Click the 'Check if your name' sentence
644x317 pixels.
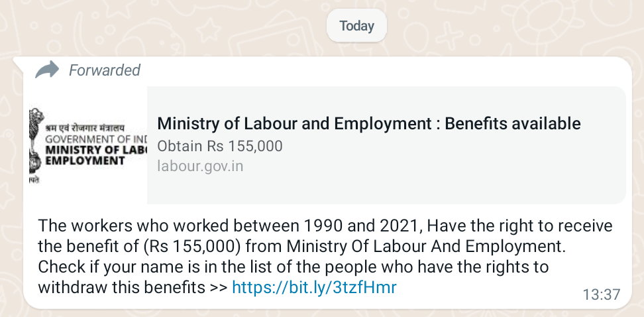pyautogui.click(x=294, y=267)
